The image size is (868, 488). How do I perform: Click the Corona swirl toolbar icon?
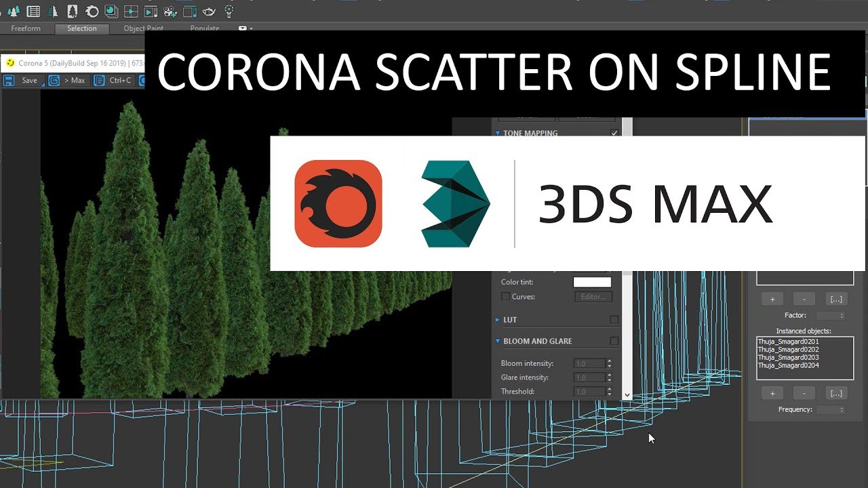tap(92, 11)
